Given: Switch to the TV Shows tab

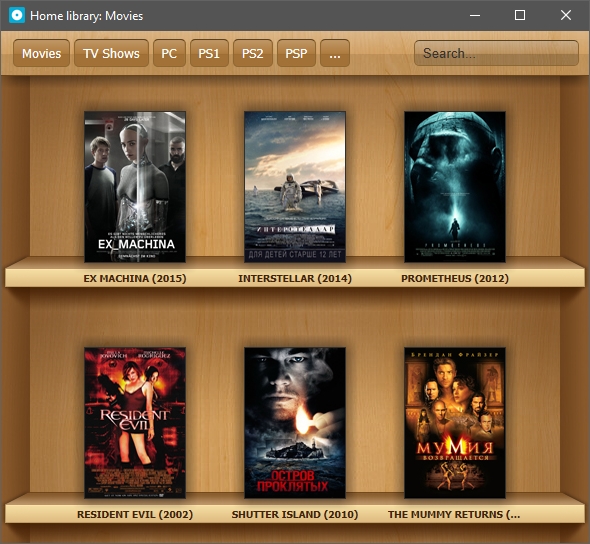Looking at the screenshot, I should [x=111, y=53].
